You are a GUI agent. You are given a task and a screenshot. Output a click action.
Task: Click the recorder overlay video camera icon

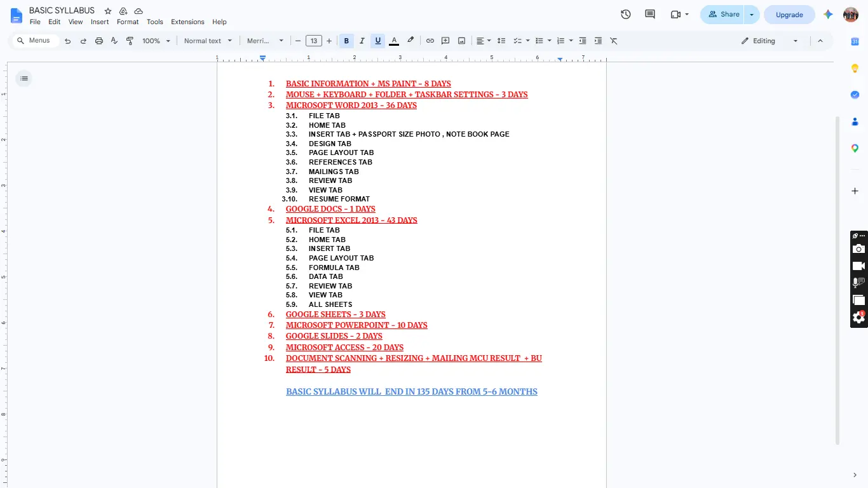(858, 266)
